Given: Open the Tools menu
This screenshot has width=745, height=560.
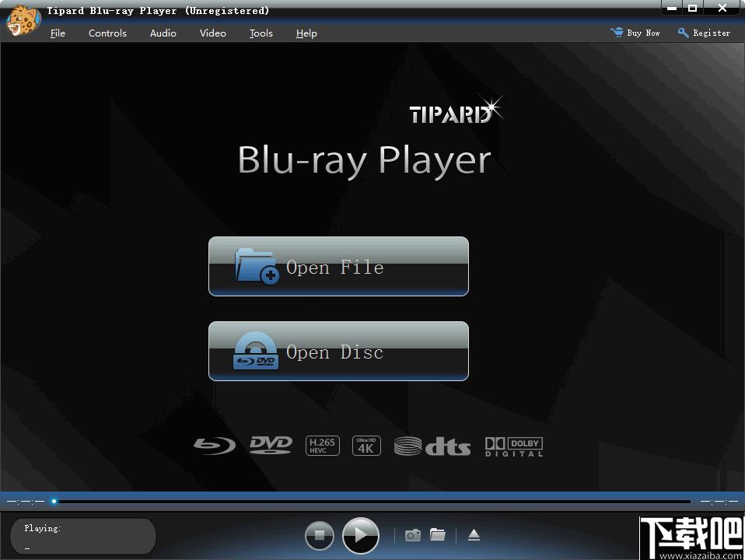Looking at the screenshot, I should 261,33.
